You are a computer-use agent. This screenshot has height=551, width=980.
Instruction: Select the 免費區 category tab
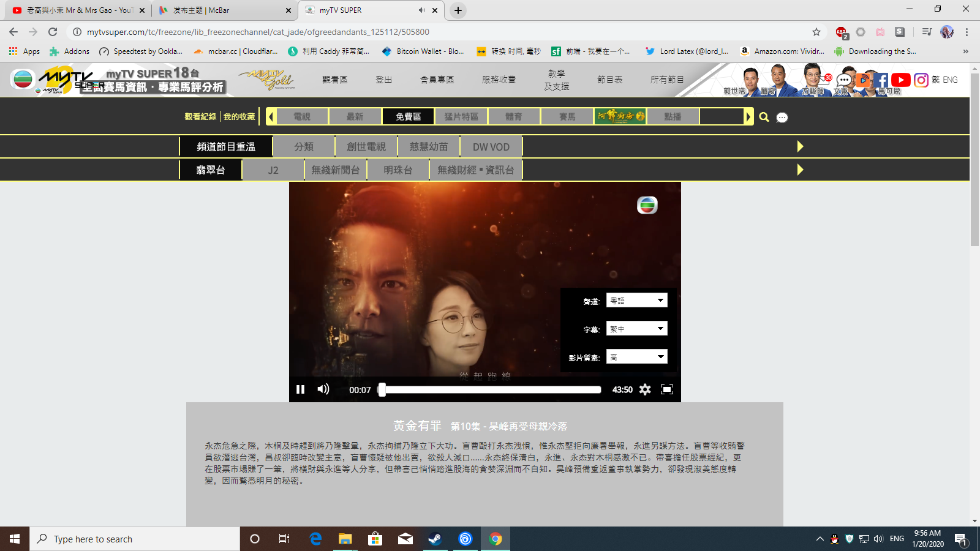[x=408, y=116]
